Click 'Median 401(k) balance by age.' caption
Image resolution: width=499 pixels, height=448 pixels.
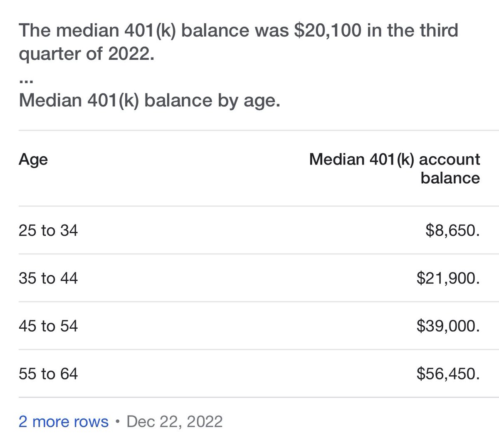pos(149,101)
